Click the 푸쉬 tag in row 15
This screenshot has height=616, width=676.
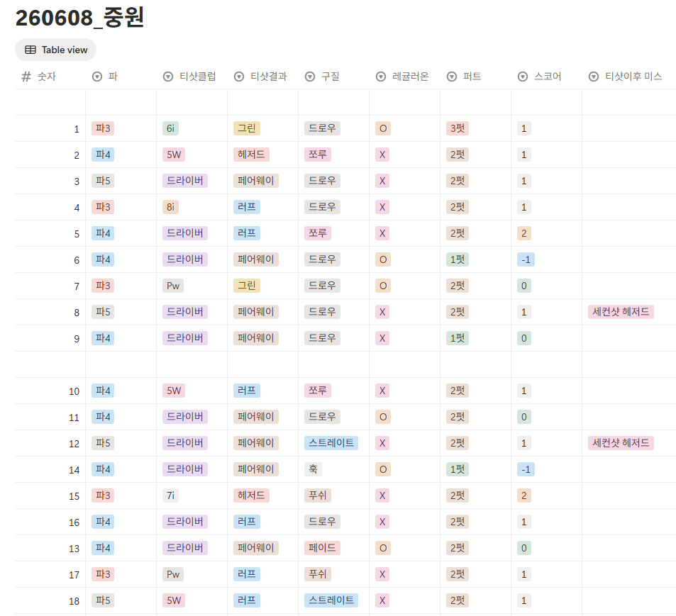[318, 495]
